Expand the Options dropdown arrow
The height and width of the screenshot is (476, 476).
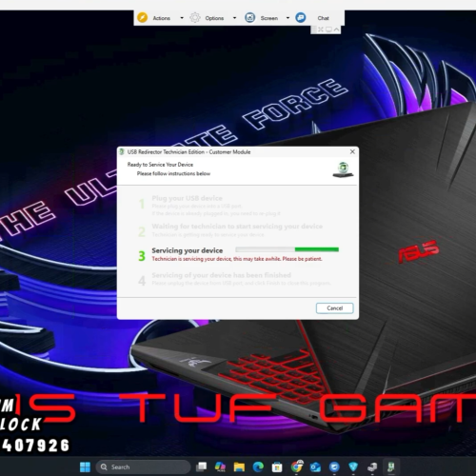pyautogui.click(x=234, y=18)
